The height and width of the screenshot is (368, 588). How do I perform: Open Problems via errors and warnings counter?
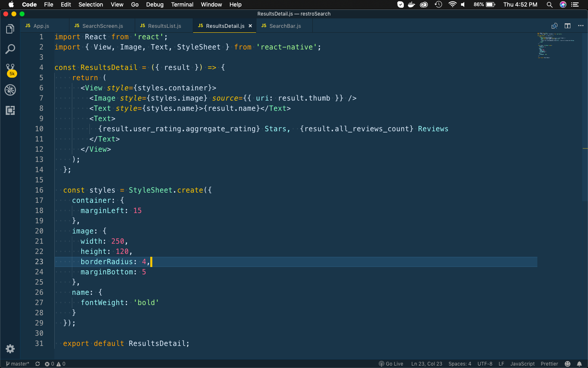point(55,364)
